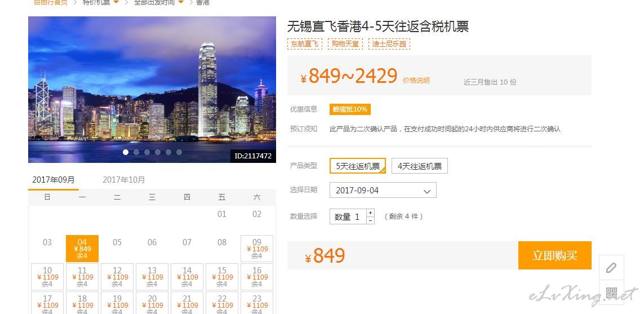Viewport: 644px width, 314px height.
Task: Expand the 特价机票 breadcrumb dropdown arrow
Action: coord(116,2)
